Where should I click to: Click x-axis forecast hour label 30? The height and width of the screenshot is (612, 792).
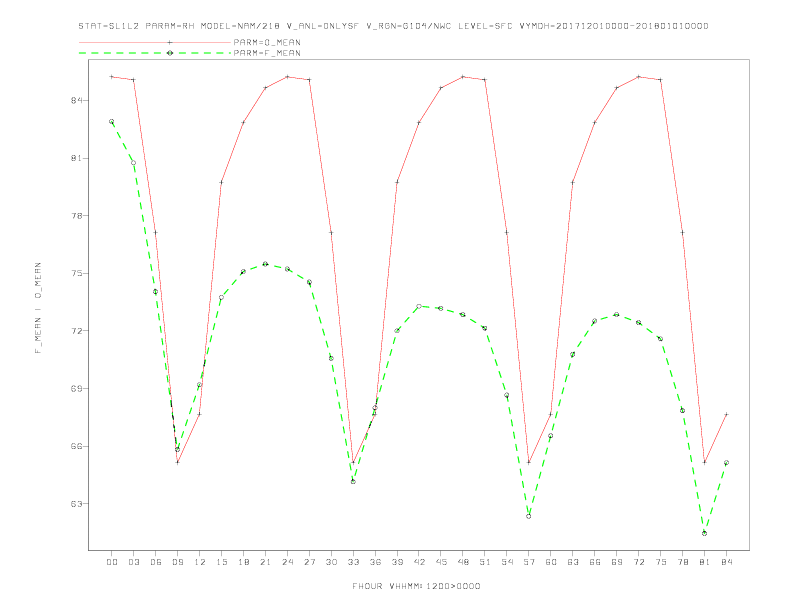pos(331,562)
